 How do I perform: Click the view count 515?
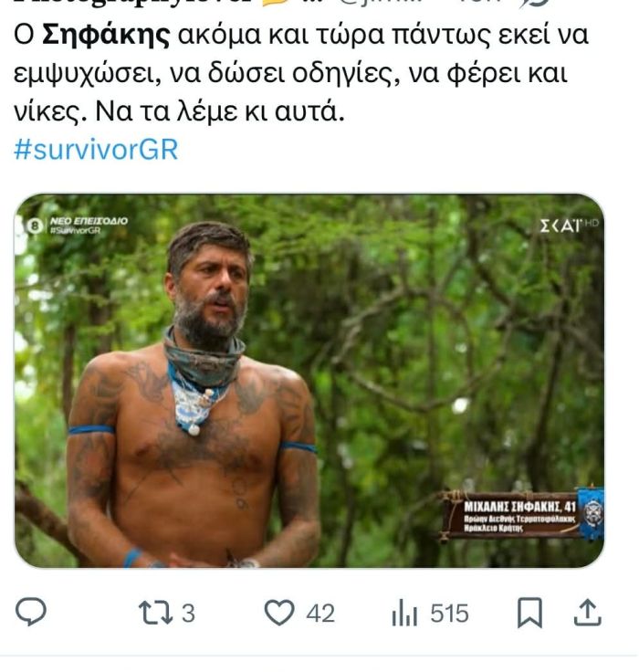point(449,614)
